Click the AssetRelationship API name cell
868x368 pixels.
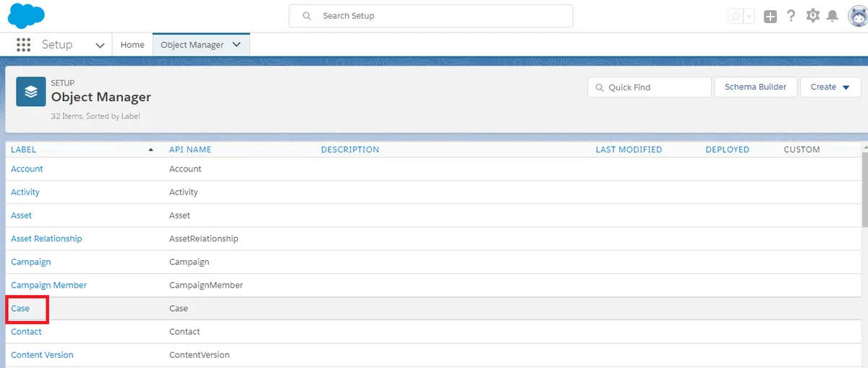click(x=203, y=239)
